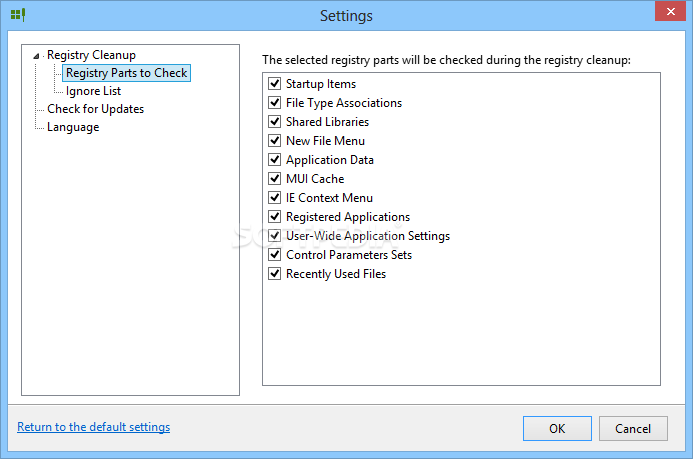
Task: Disable MUI Cache registry check
Action: 274,178
